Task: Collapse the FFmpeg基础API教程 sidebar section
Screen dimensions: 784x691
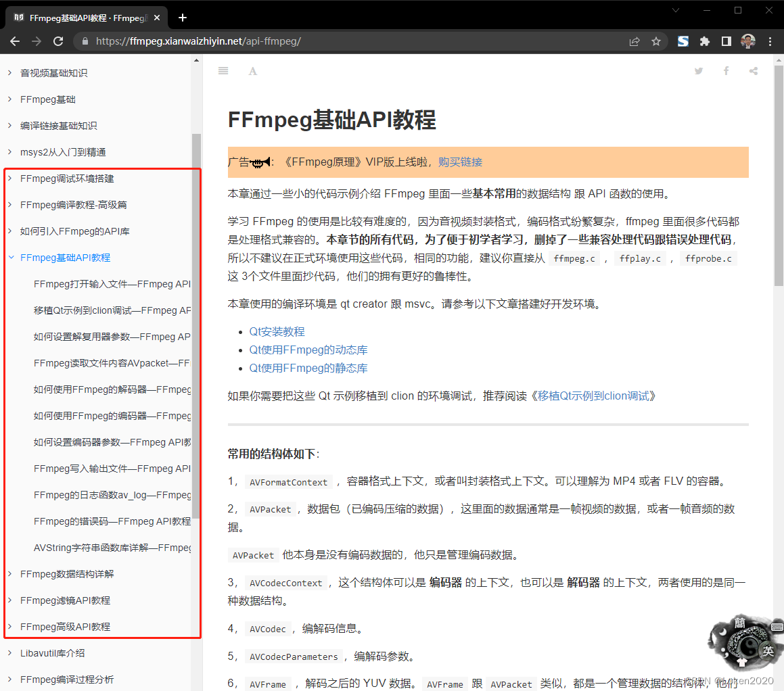Action: (10, 257)
